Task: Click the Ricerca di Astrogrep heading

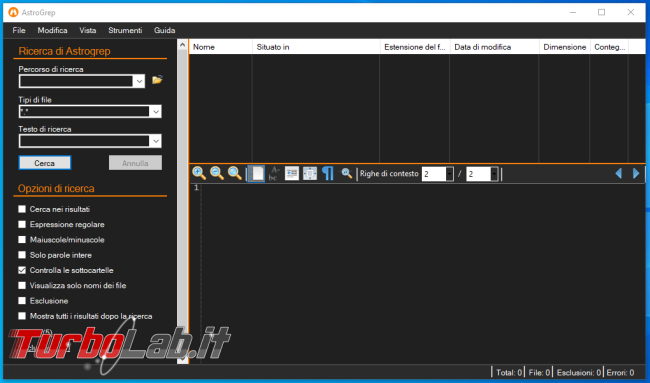Action: click(x=64, y=51)
